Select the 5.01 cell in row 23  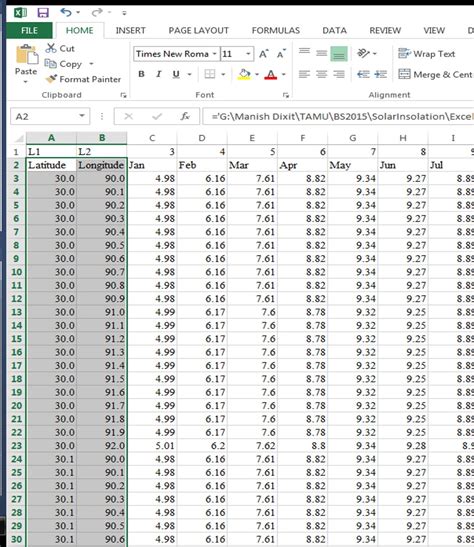152,445
